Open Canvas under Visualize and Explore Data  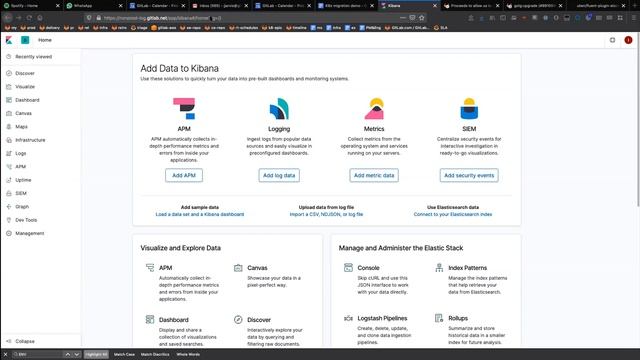[x=257, y=268]
